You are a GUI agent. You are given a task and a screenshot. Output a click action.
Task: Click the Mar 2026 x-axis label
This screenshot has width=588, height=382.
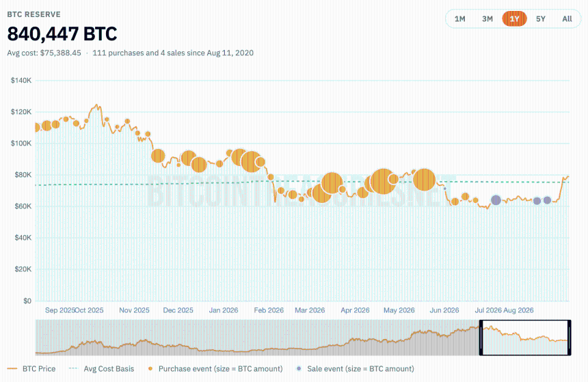(x=310, y=310)
